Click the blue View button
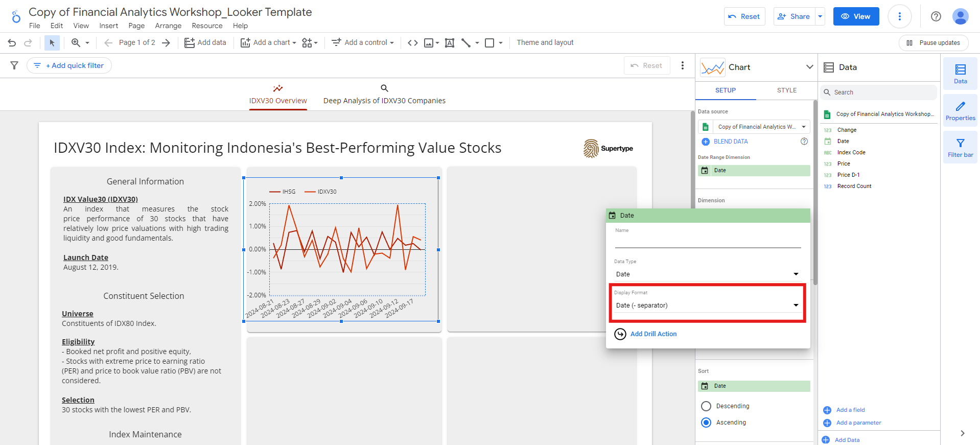This screenshot has height=445, width=980. (856, 16)
